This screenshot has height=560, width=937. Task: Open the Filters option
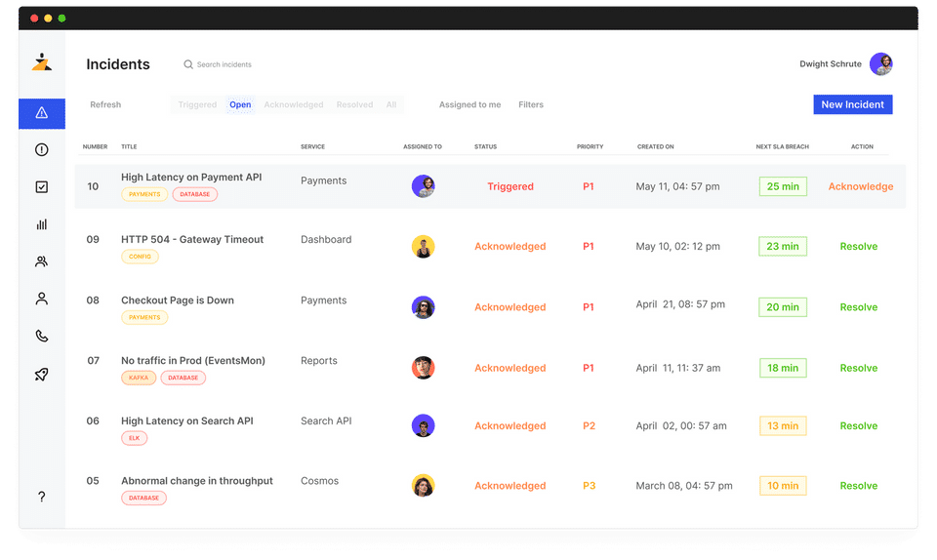pos(531,104)
